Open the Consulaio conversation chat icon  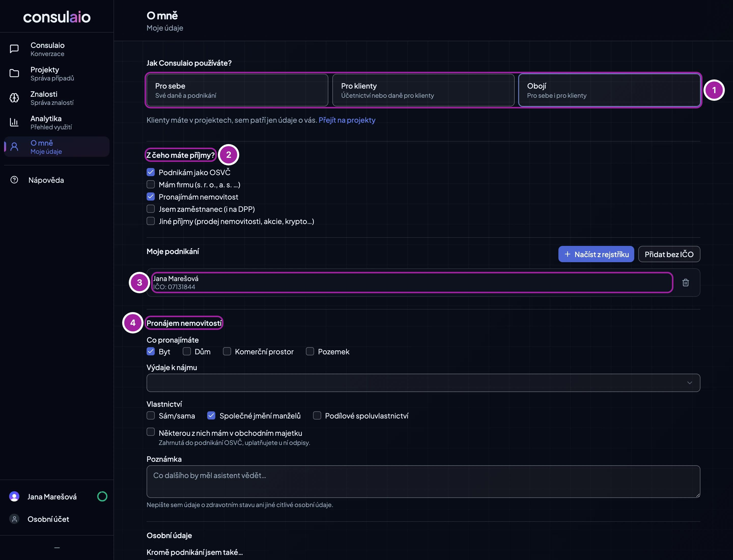point(14,49)
